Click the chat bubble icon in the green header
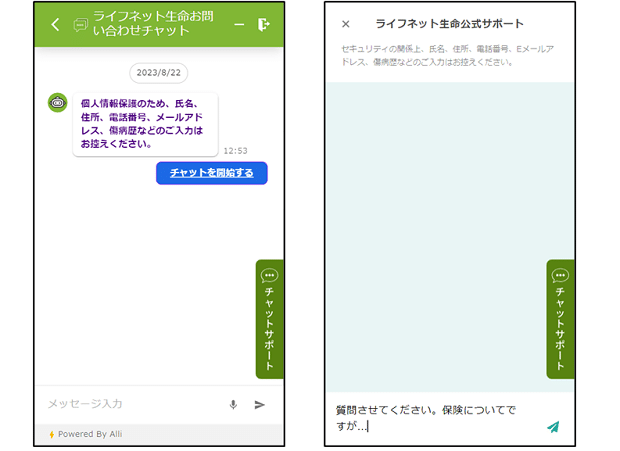The height and width of the screenshot is (451, 620). (81, 25)
